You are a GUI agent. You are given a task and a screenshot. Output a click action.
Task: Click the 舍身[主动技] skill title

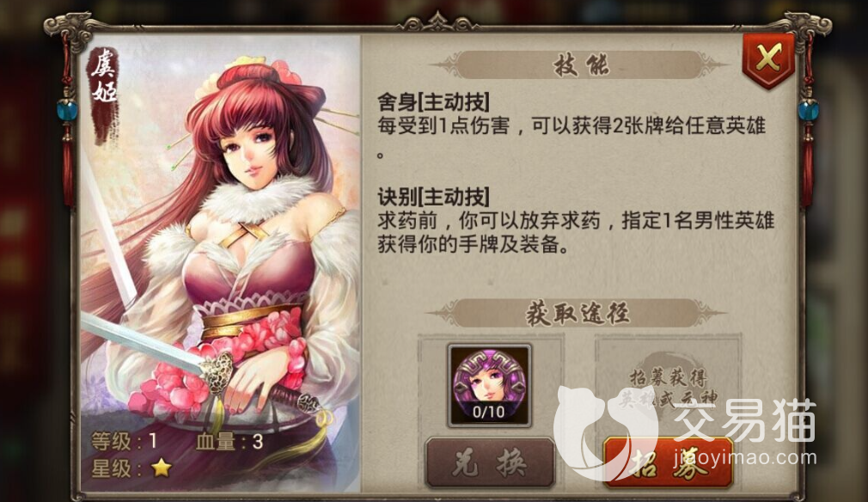(433, 101)
